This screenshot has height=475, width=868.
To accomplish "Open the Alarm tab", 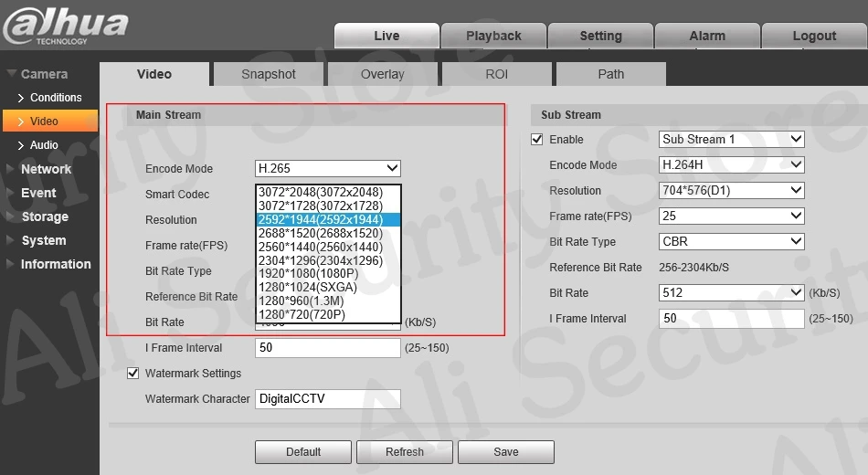I will click(x=707, y=36).
